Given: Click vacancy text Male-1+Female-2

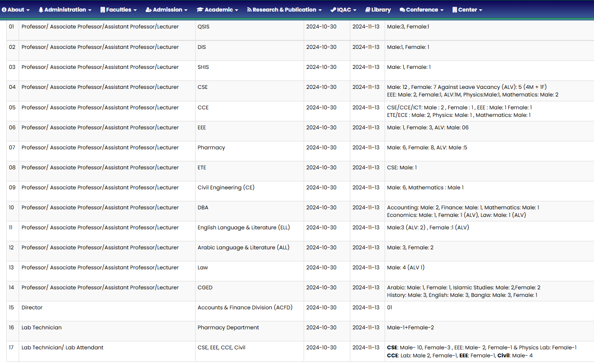Looking at the screenshot, I should pyautogui.click(x=410, y=328).
